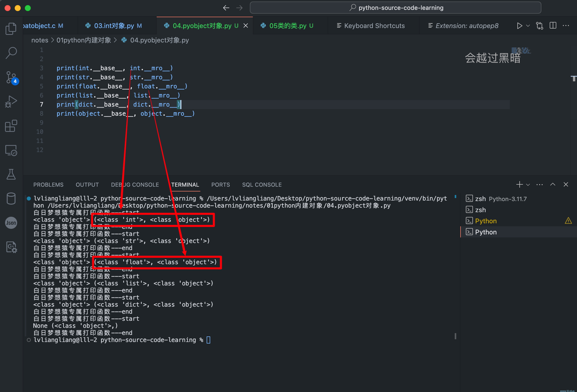Show the DEBUG CONSOLE panel
This screenshot has width=577, height=392.
135,185
